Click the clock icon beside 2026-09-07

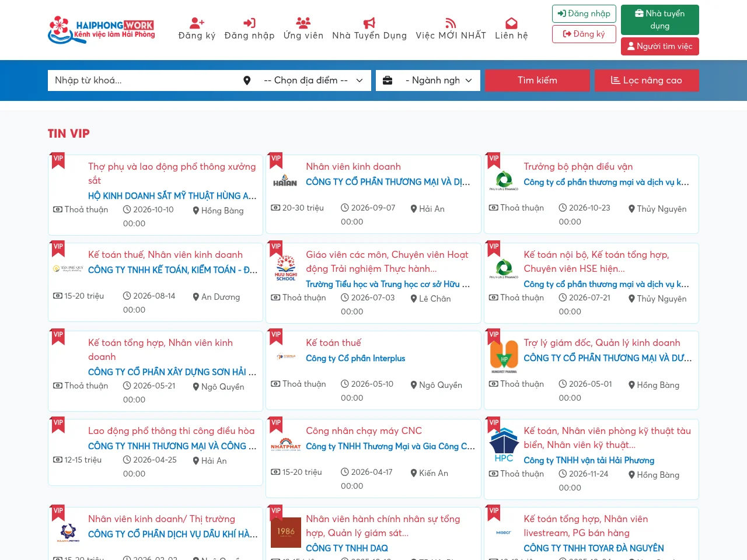(345, 208)
